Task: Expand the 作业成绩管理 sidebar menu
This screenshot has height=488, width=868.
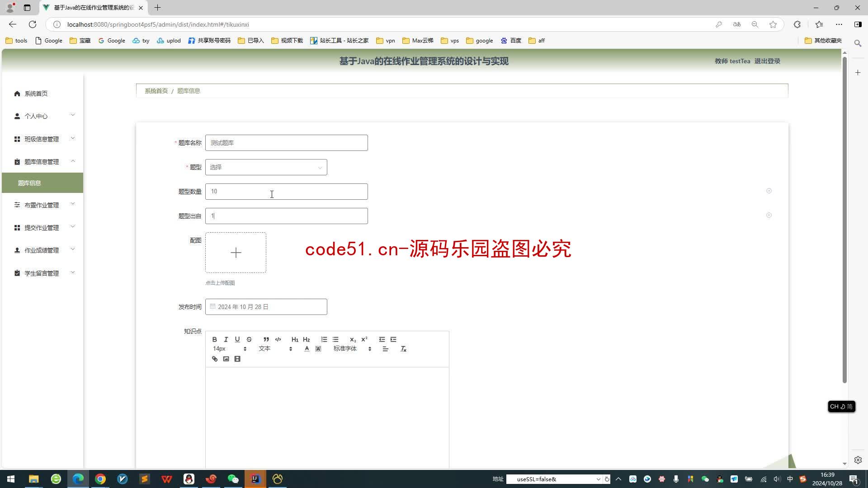Action: [42, 250]
